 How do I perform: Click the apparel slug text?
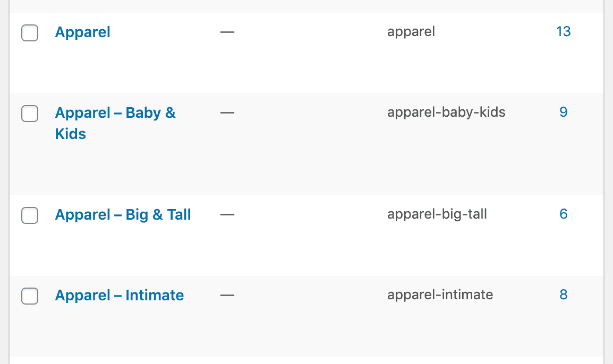(x=411, y=32)
